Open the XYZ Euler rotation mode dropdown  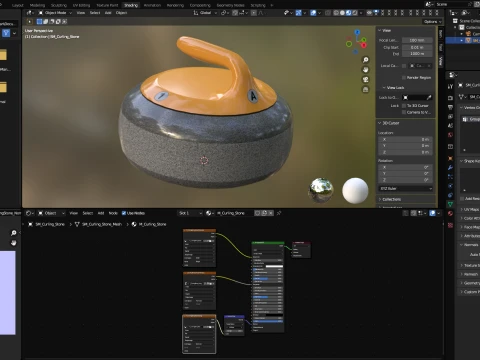pyautogui.click(x=406, y=189)
